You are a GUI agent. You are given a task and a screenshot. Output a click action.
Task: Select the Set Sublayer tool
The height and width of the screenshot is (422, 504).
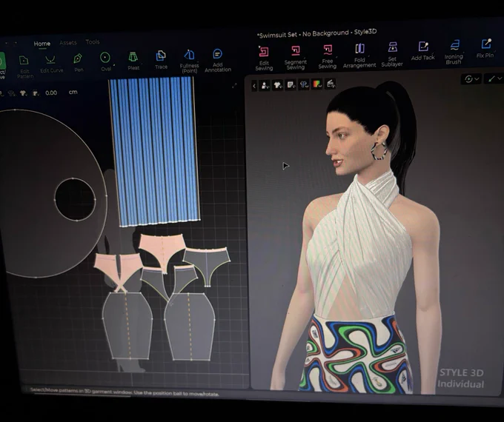tap(392, 55)
